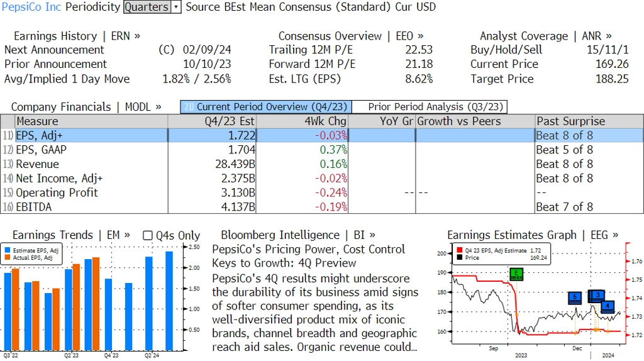The width and height of the screenshot is (644, 361).
Task: Open Company Financials MODL section
Action: click(x=86, y=107)
